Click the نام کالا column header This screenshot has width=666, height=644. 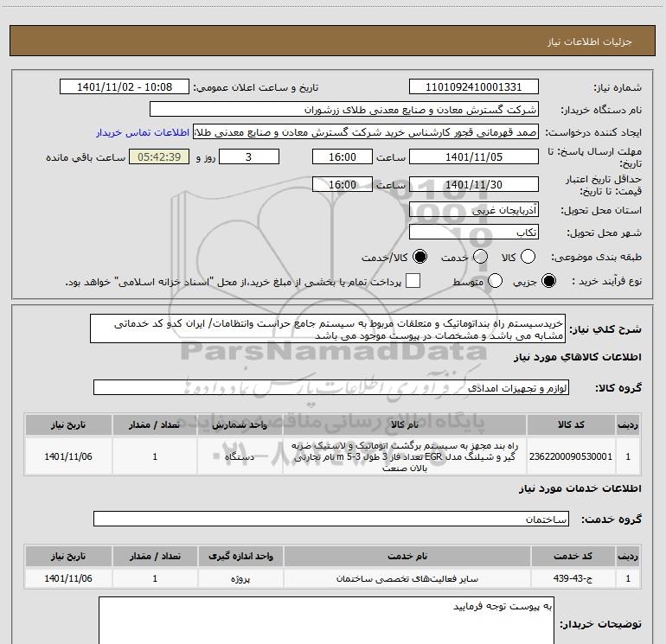[x=405, y=424]
